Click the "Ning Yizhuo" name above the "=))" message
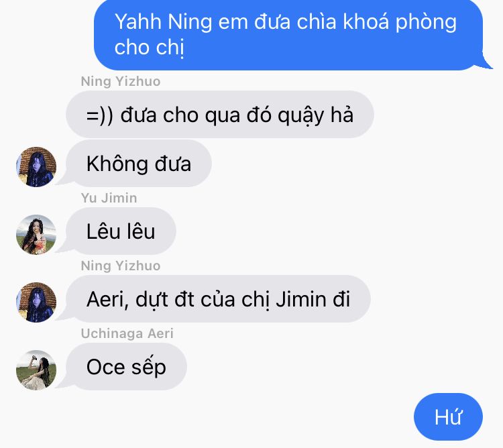The height and width of the screenshot is (448, 503). [121, 81]
